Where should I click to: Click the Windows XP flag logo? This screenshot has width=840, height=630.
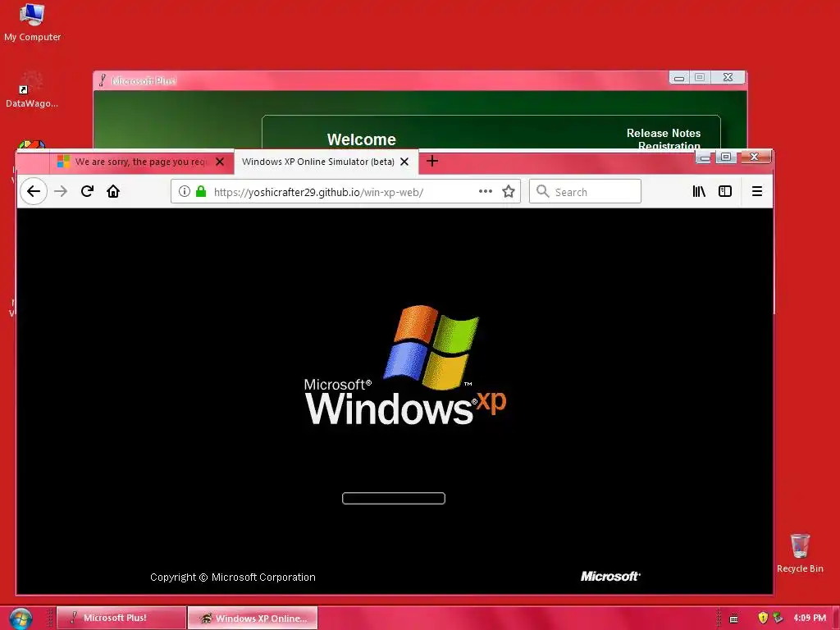(431, 346)
